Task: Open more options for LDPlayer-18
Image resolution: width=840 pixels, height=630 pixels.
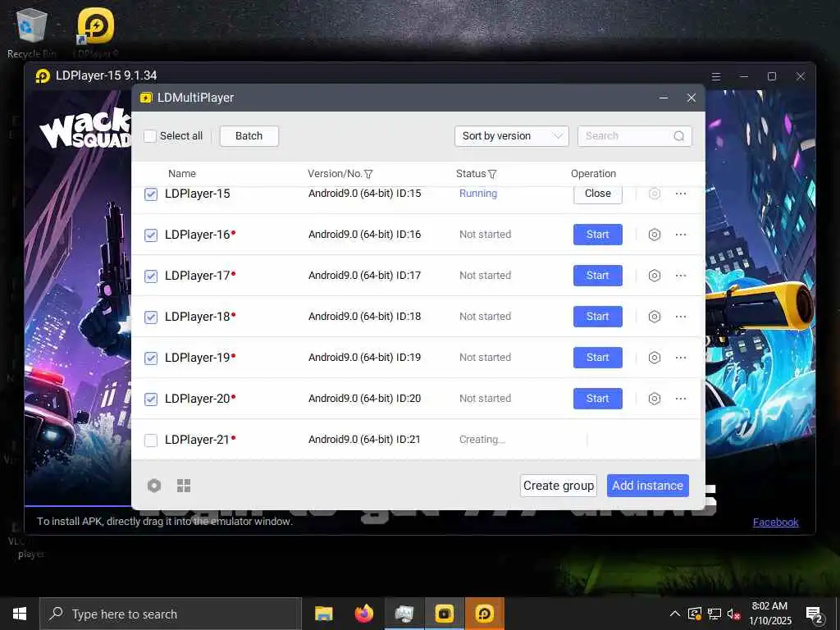Action: click(x=681, y=317)
